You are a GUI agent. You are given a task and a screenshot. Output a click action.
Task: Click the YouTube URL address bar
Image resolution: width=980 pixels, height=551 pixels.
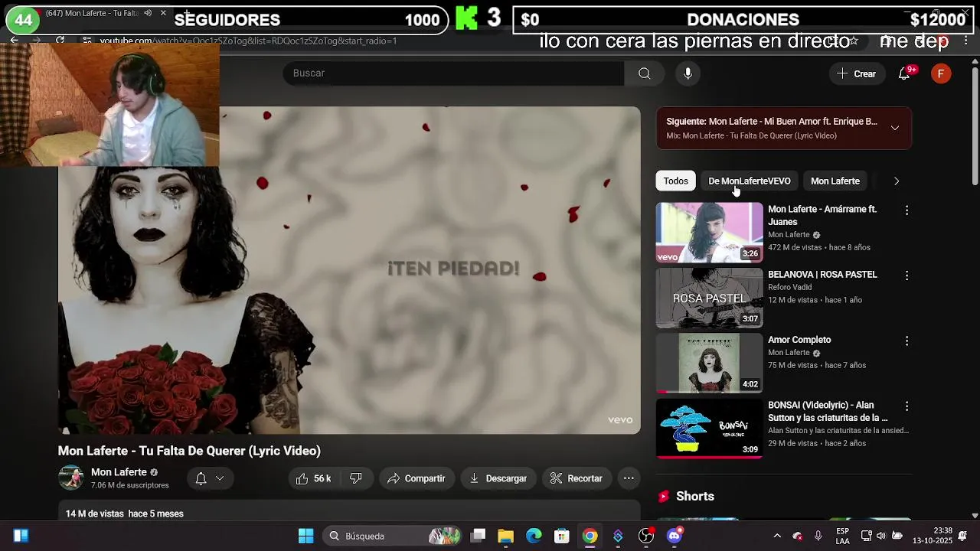point(249,41)
